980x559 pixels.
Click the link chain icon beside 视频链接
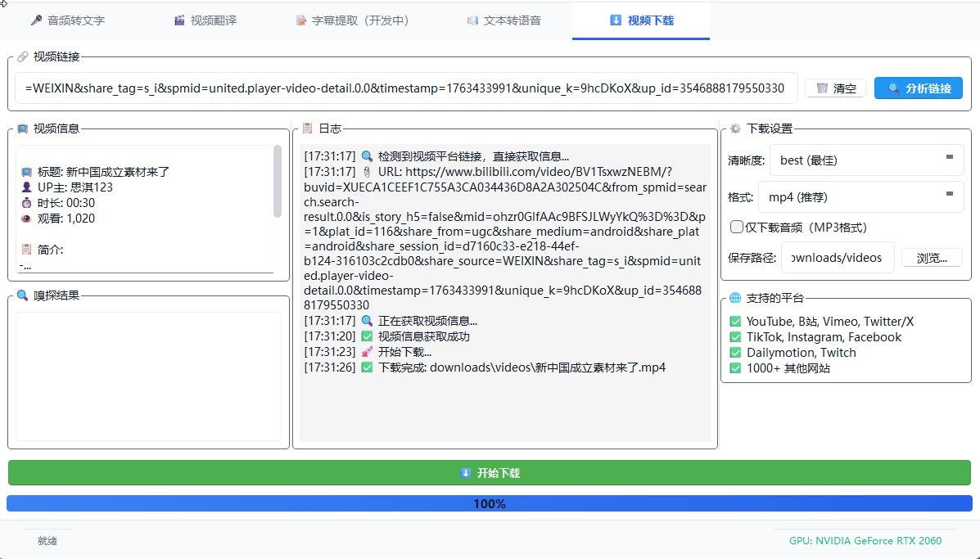click(x=22, y=56)
